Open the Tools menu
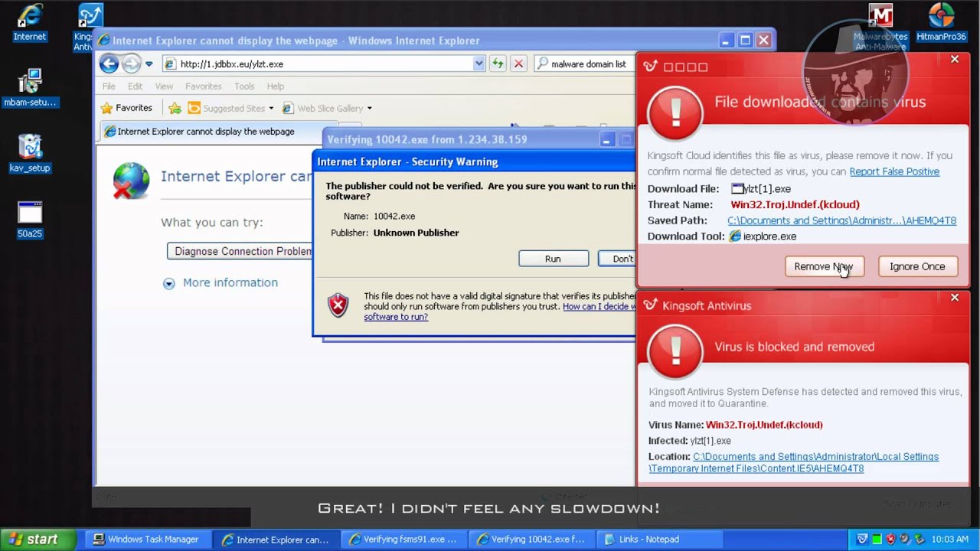 (244, 86)
